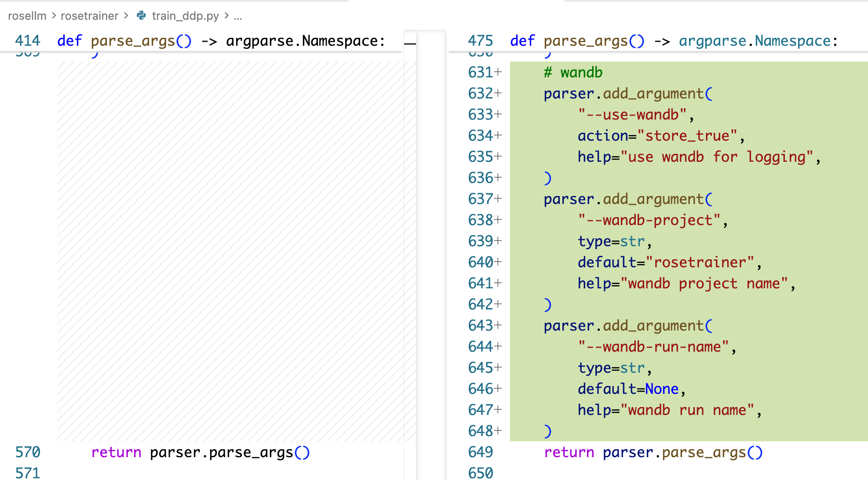The image size is (868, 480).
Task: Expand the breadcrumb ellipsis symbol list
Action: (238, 16)
